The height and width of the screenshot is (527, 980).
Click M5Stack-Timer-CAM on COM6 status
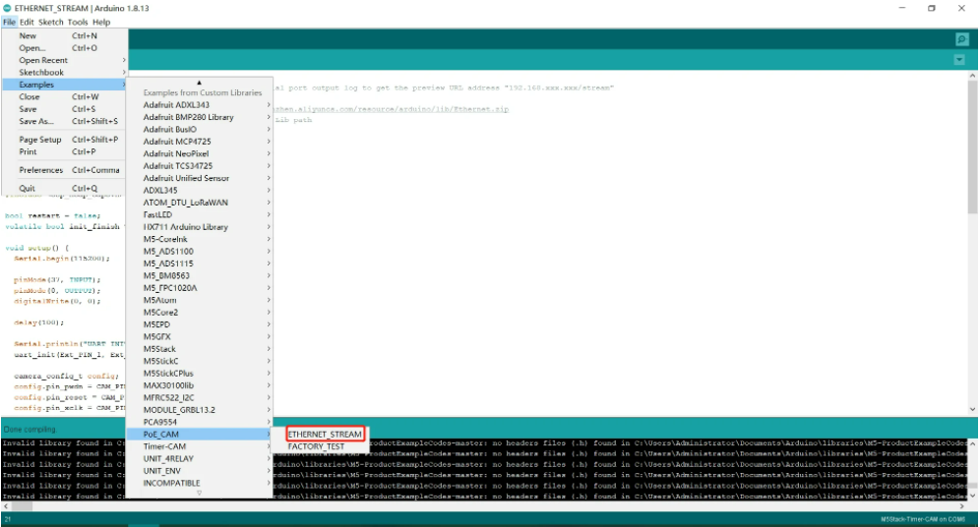click(923, 519)
